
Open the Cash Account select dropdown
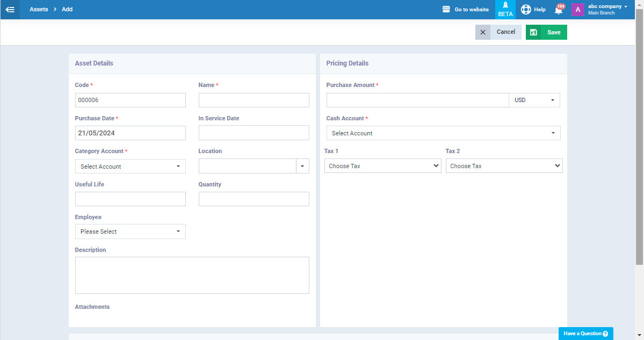pyautogui.click(x=444, y=133)
